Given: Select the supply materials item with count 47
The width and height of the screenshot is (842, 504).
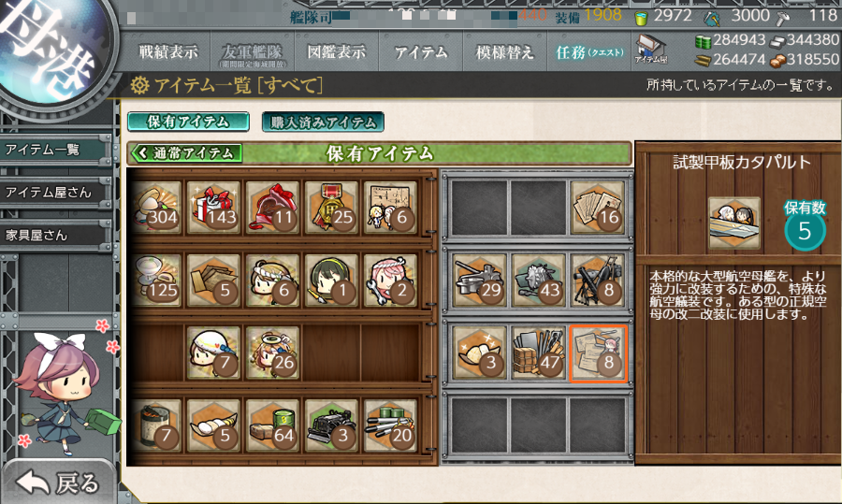Looking at the screenshot, I should pyautogui.click(x=539, y=353).
